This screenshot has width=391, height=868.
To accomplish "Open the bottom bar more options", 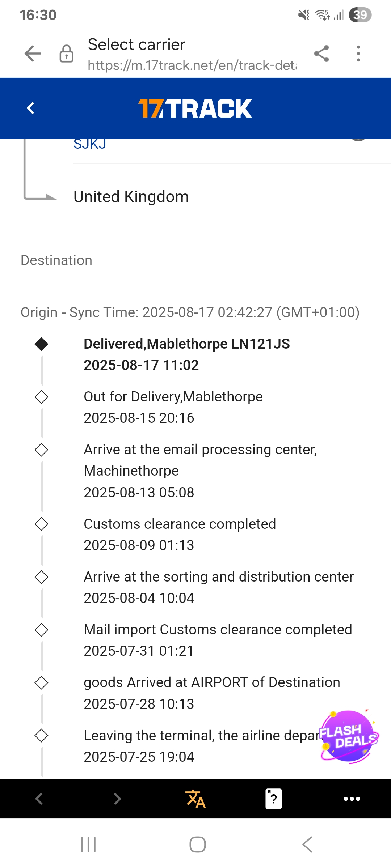I will [352, 799].
